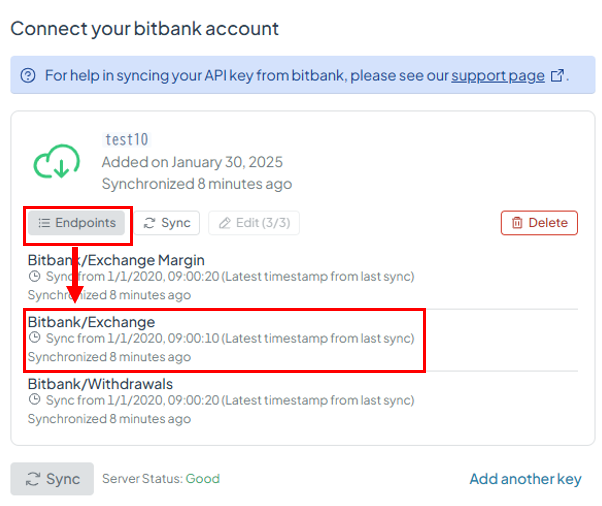Toggle the Endpoints list button
Screen dimensions: 602x506
point(76,223)
